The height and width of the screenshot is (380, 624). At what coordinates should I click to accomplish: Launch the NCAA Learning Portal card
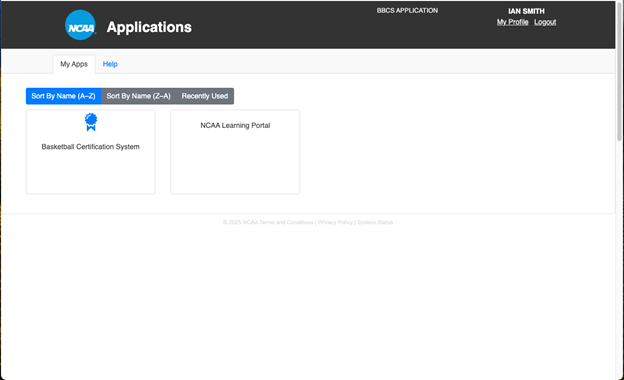pyautogui.click(x=235, y=152)
